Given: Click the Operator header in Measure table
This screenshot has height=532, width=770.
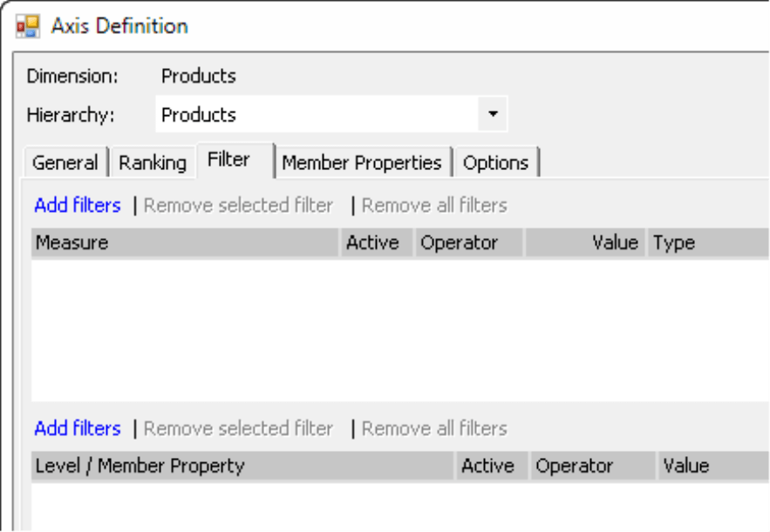Looking at the screenshot, I should pyautogui.click(x=469, y=242).
